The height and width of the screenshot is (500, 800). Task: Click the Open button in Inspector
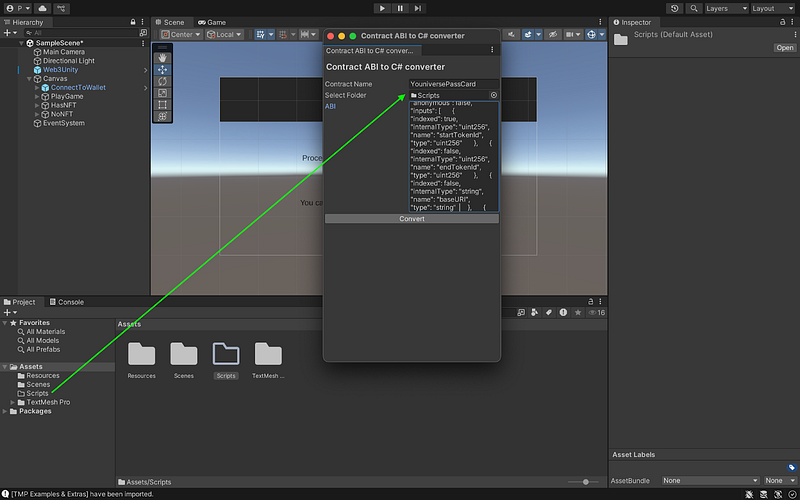(x=785, y=48)
